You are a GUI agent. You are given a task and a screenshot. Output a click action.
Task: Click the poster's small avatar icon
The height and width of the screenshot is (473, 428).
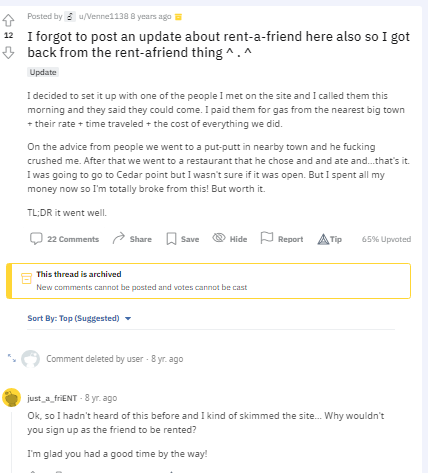click(x=70, y=16)
